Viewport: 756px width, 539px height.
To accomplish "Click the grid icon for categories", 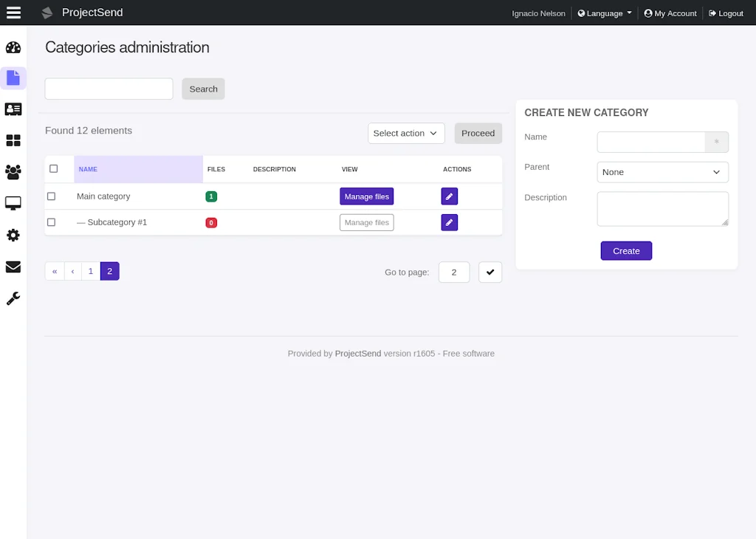I will (13, 140).
